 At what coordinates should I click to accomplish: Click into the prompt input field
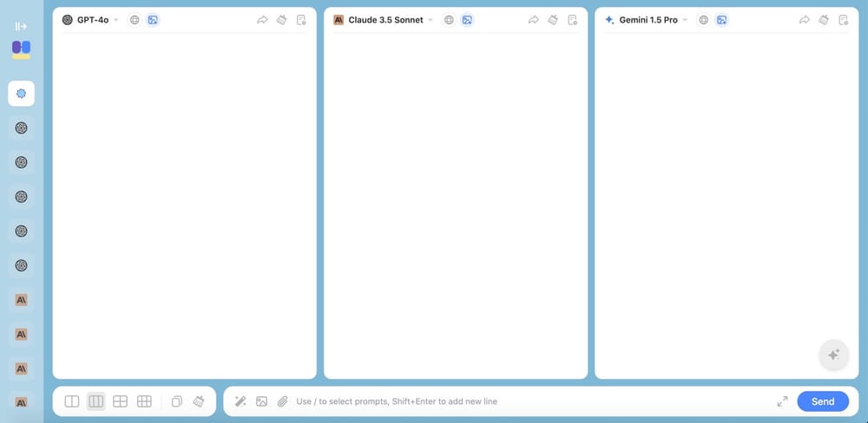click(521, 401)
